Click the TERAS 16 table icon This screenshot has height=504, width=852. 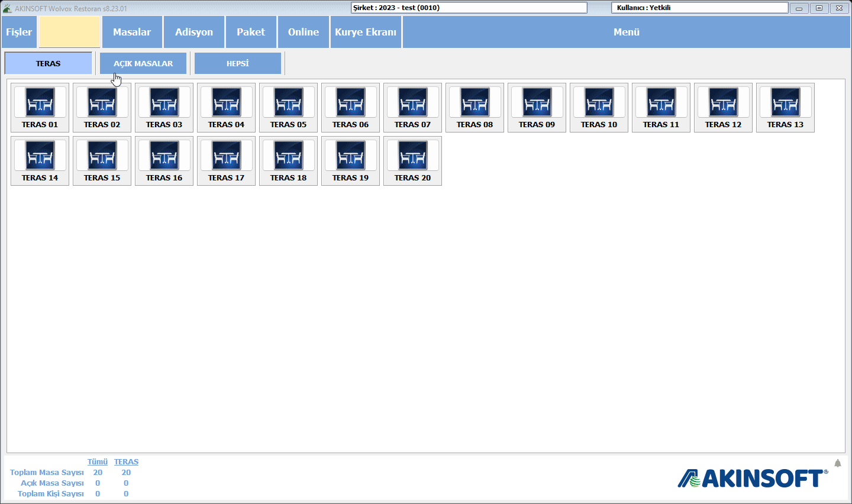[164, 161]
